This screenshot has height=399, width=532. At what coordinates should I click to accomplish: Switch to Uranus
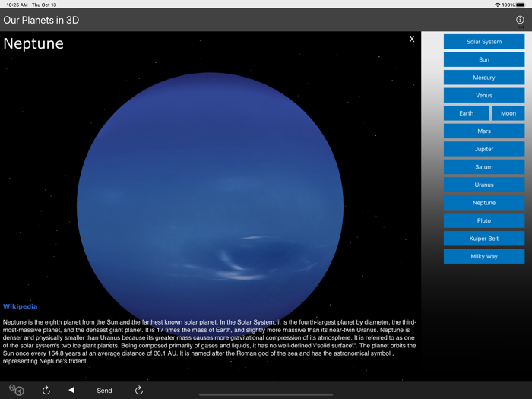[484, 185]
